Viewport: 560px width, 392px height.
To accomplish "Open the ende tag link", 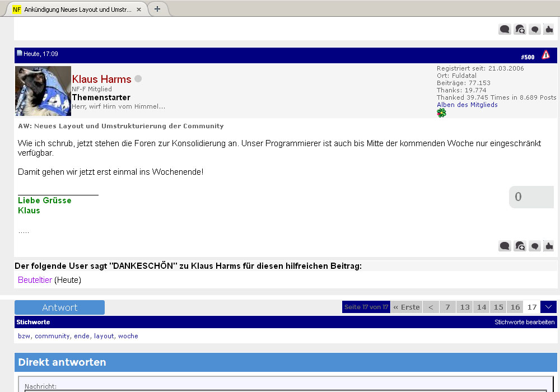I will click(x=81, y=336).
